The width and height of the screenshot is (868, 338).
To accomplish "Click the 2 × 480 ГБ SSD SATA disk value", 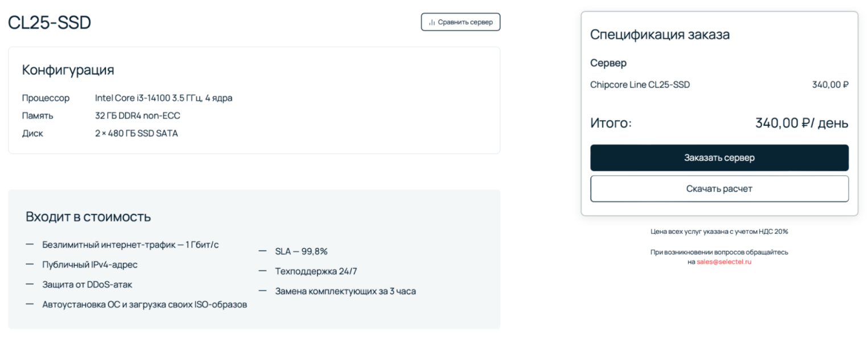I will (136, 134).
